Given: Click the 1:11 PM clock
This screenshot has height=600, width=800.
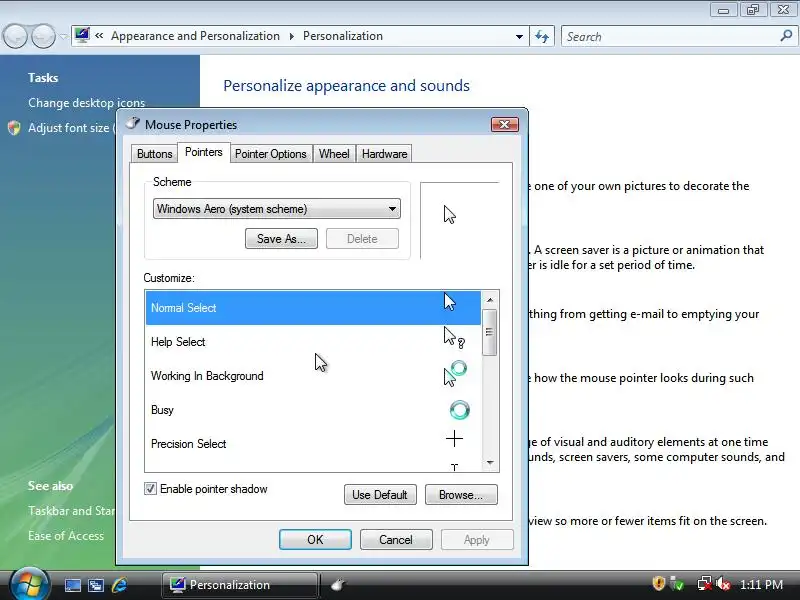Looking at the screenshot, I should point(761,585).
